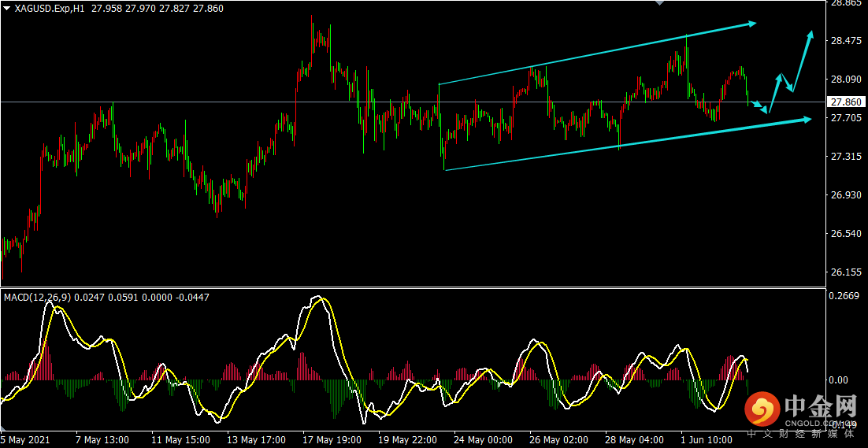Click the 28.865 price at top of axis
Image resolution: width=868 pixels, height=448 pixels.
pyautogui.click(x=845, y=4)
